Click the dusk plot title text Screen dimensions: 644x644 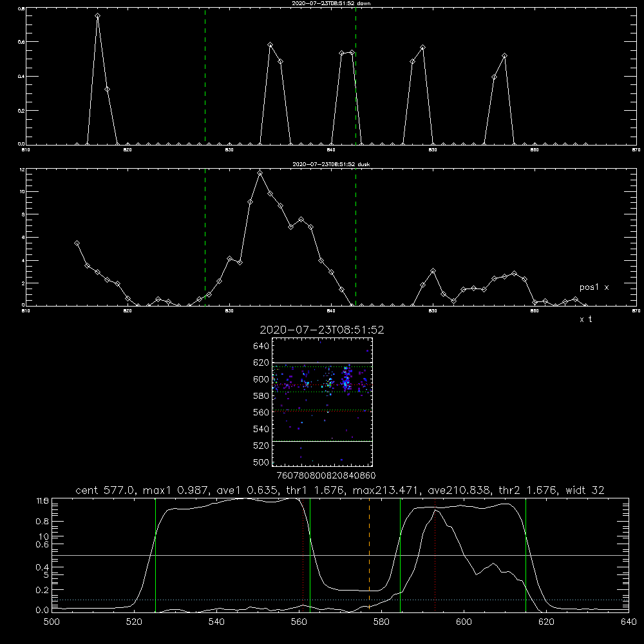point(331,164)
